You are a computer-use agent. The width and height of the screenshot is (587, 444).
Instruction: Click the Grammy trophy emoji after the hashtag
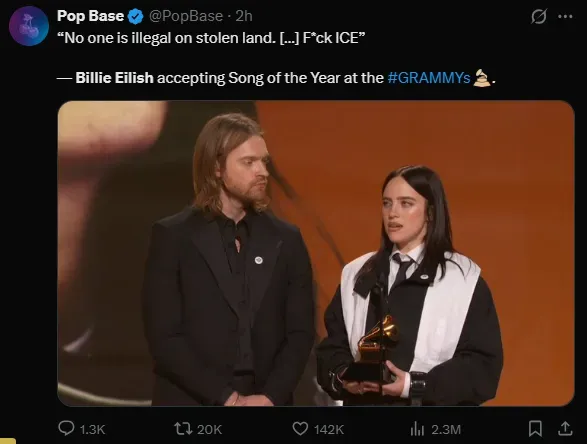click(x=482, y=78)
